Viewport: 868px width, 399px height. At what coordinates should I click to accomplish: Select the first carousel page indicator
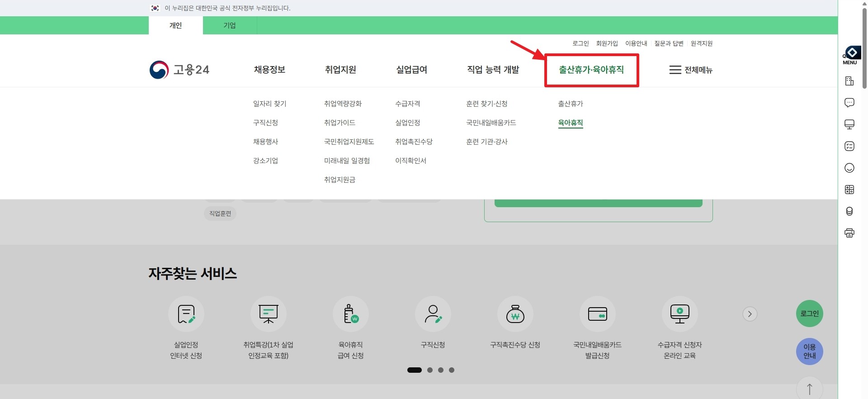pos(415,370)
